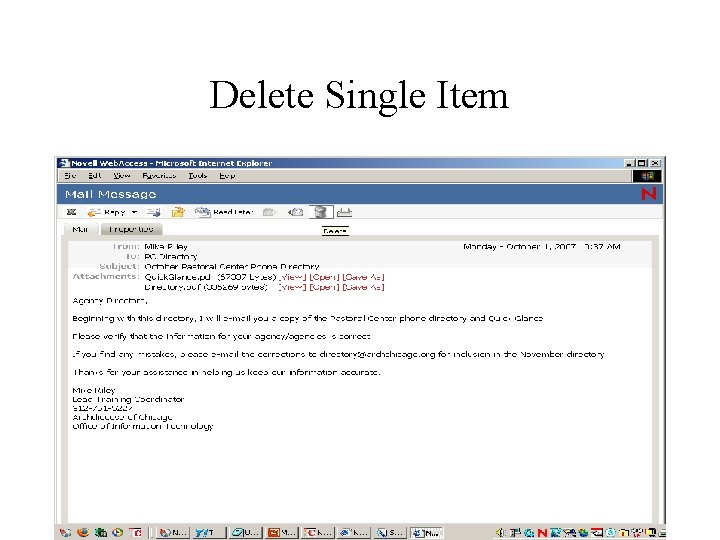Click the next message envelope icon
720x540 pixels.
(295, 212)
